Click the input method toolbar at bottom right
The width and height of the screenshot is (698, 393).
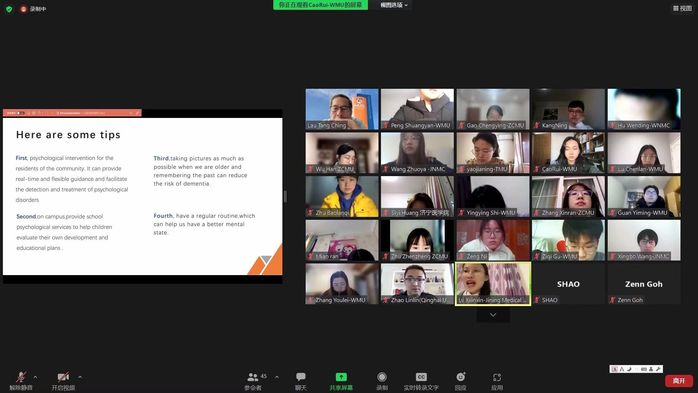pyautogui.click(x=636, y=369)
